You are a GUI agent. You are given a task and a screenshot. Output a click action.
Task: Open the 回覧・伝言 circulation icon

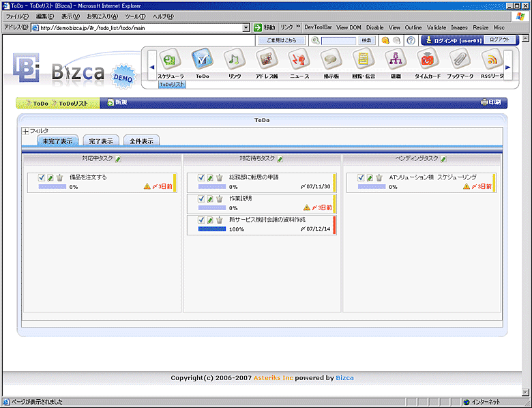[364, 59]
